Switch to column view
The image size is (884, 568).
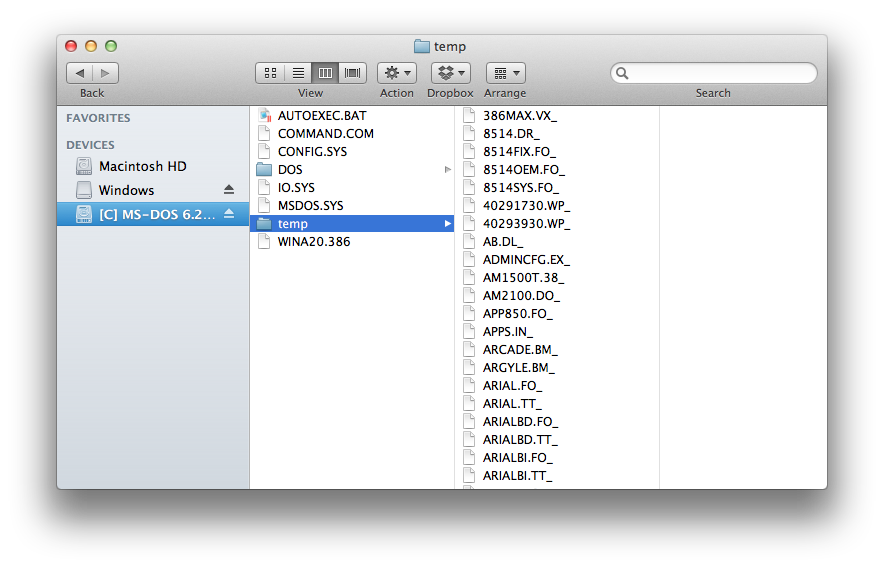pos(325,73)
